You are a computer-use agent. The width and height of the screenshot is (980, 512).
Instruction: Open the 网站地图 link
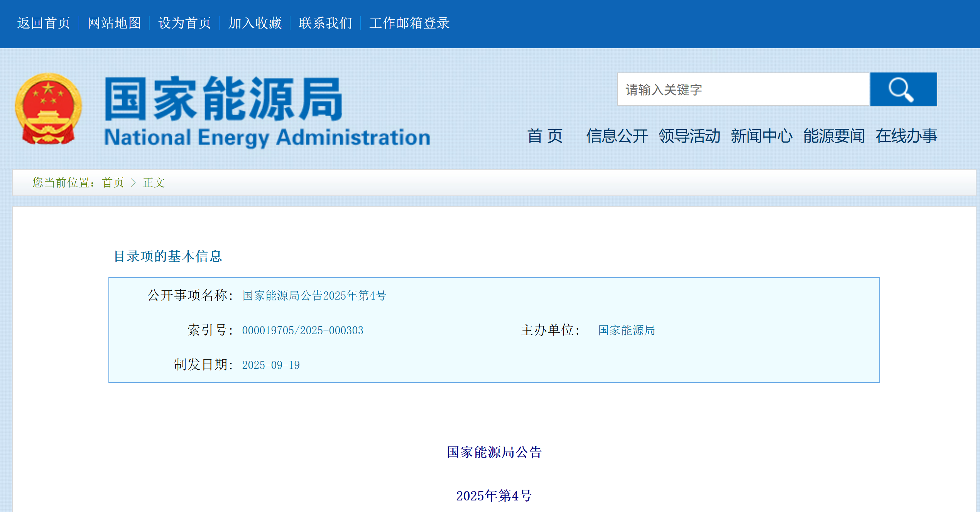pyautogui.click(x=114, y=23)
